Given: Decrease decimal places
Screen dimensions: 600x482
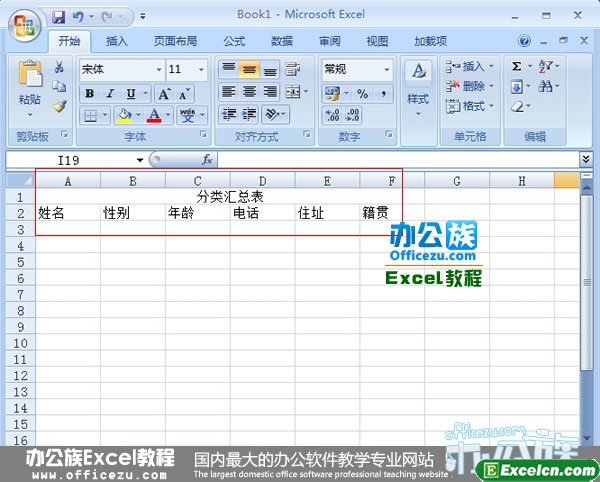Looking at the screenshot, I should pyautogui.click(x=352, y=115).
